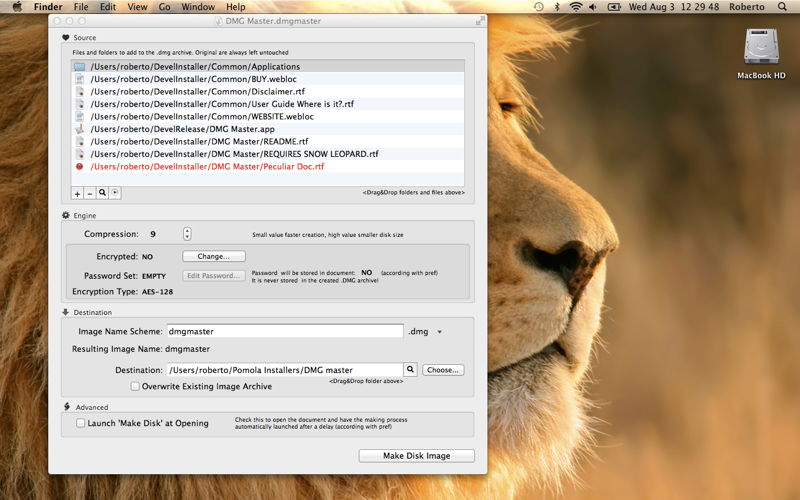Image resolution: width=800 pixels, height=500 pixels.
Task: Click the red missing-file icon for Peculiar Doc.rtf
Action: (80, 166)
